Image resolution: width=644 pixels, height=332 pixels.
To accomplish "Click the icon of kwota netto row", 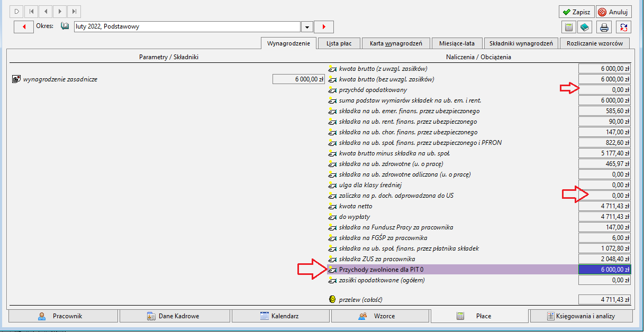I will pos(332,206).
